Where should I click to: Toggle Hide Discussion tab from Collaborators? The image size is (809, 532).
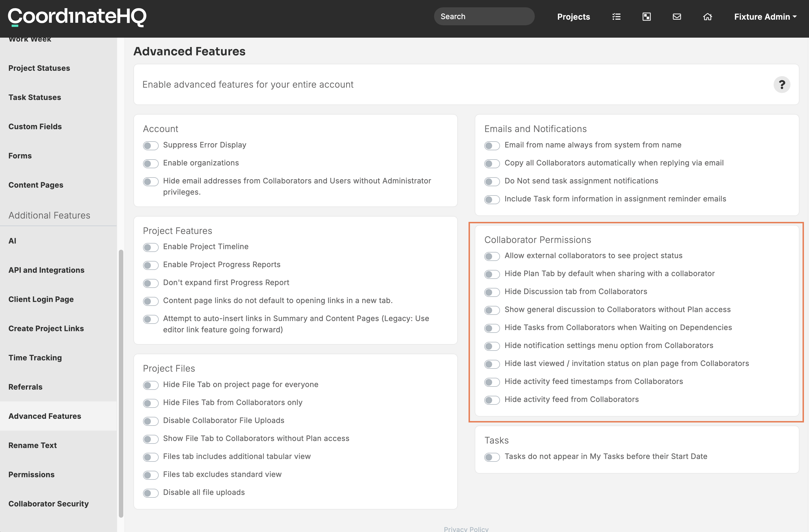click(492, 292)
